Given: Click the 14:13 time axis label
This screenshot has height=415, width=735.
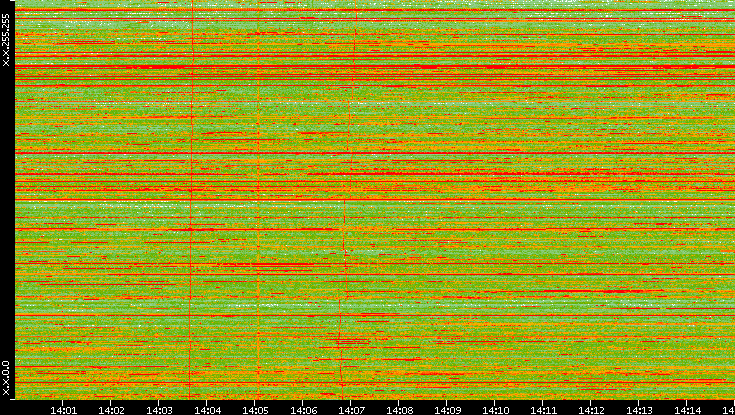Looking at the screenshot, I should click(639, 410).
